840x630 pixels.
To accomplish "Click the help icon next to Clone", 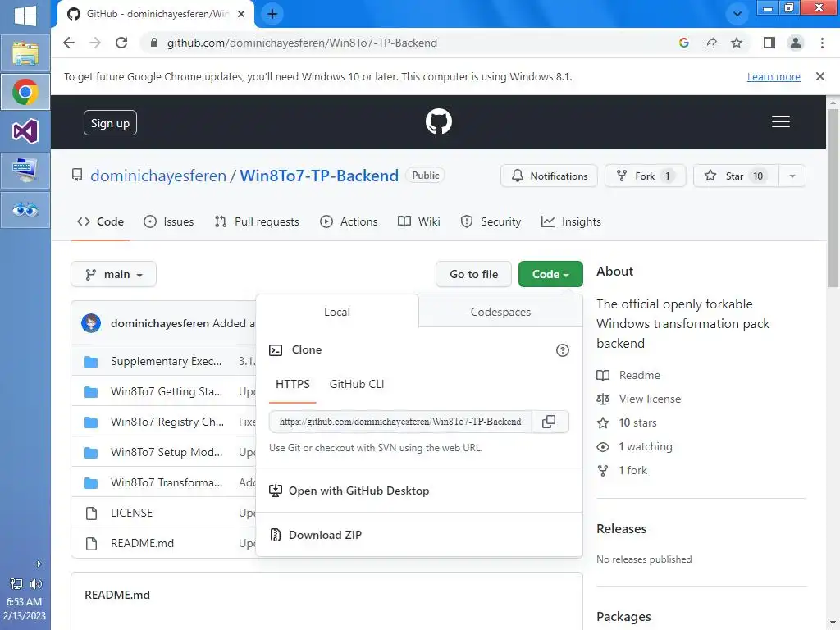I will click(563, 350).
